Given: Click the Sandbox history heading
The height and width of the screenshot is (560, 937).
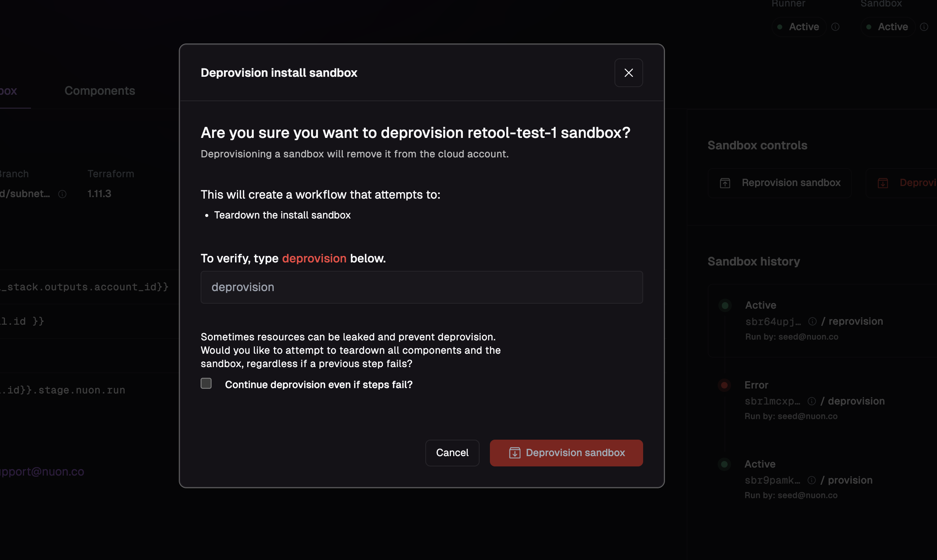Looking at the screenshot, I should click(754, 261).
